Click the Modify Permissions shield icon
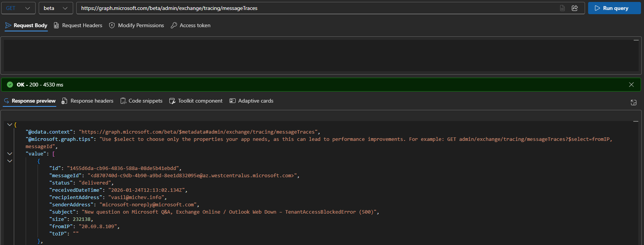This screenshot has width=644, height=245. [112, 25]
